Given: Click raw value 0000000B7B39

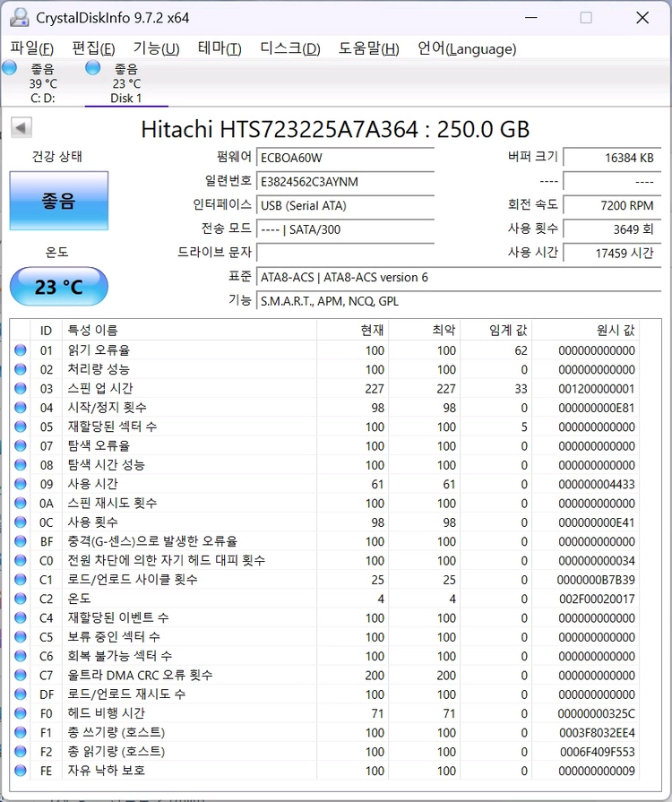Looking at the screenshot, I should (596, 580).
